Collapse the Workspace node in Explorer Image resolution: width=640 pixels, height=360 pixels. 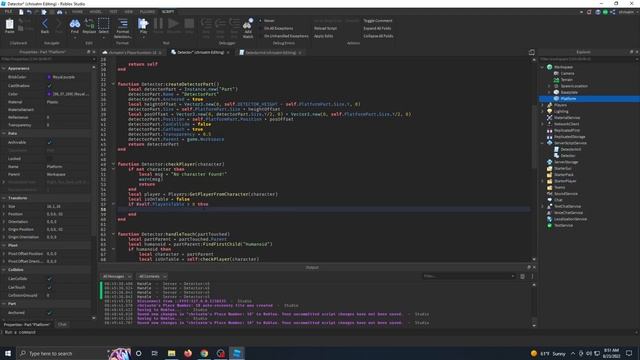542,67
